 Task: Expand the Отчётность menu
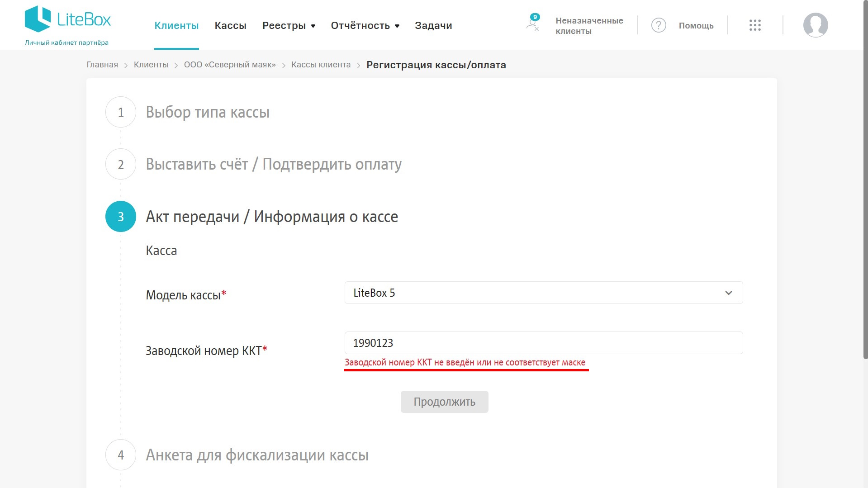[x=365, y=26]
